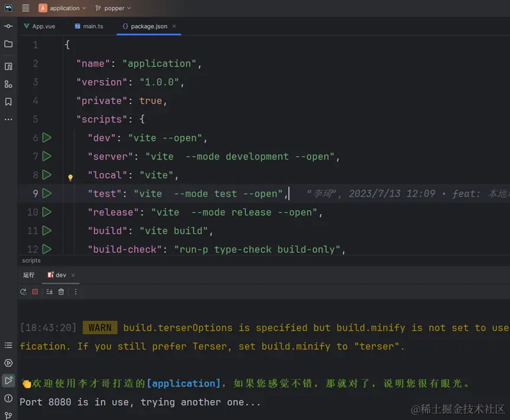Click the "vite build" value
510x420 pixels.
coord(174,231)
